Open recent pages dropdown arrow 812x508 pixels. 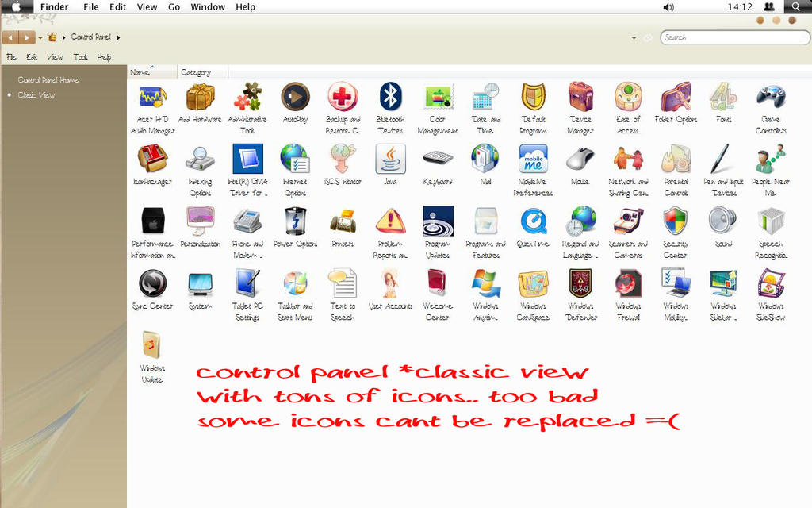[x=40, y=38]
